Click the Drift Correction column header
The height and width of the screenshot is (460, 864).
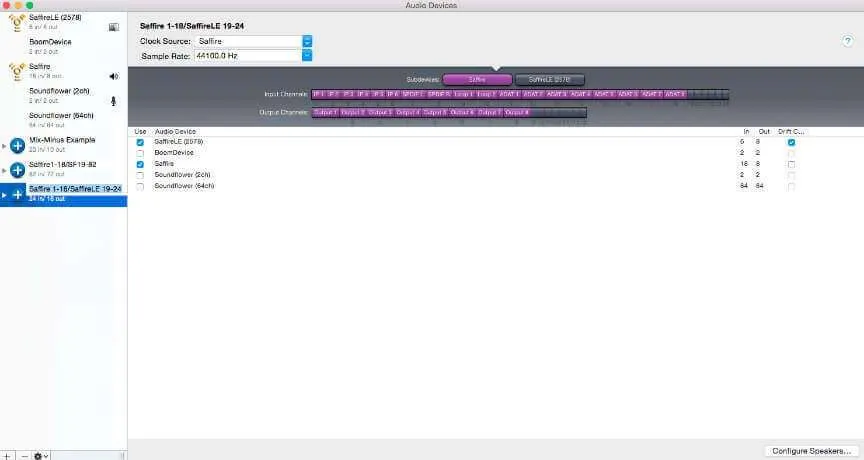(791, 132)
